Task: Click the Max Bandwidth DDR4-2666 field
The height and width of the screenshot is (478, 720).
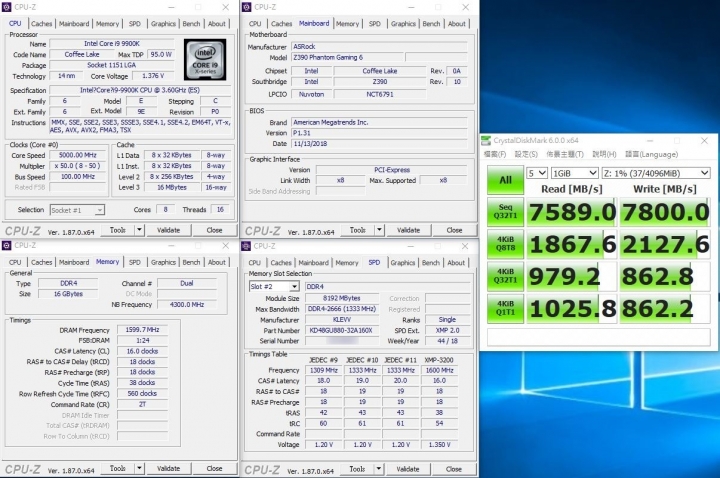Action: point(342,309)
